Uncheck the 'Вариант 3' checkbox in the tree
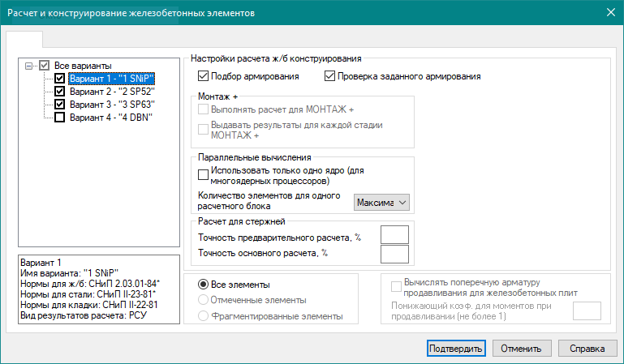 (x=59, y=105)
